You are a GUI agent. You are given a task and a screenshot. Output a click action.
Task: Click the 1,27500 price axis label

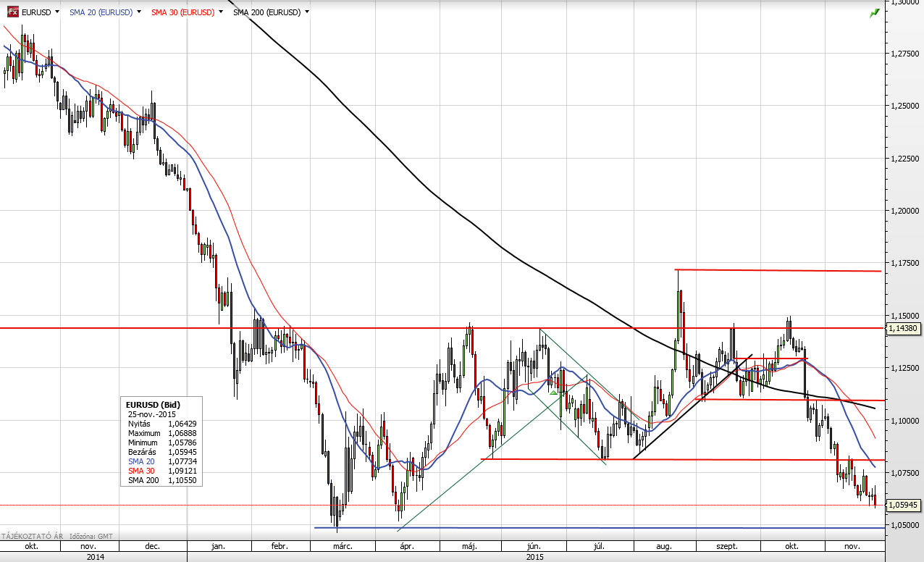point(905,53)
